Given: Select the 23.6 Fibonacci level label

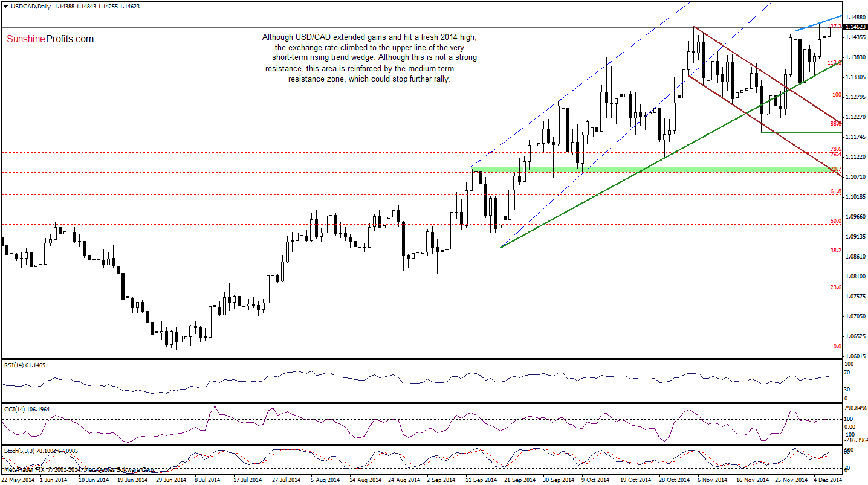Looking at the screenshot, I should [x=835, y=287].
